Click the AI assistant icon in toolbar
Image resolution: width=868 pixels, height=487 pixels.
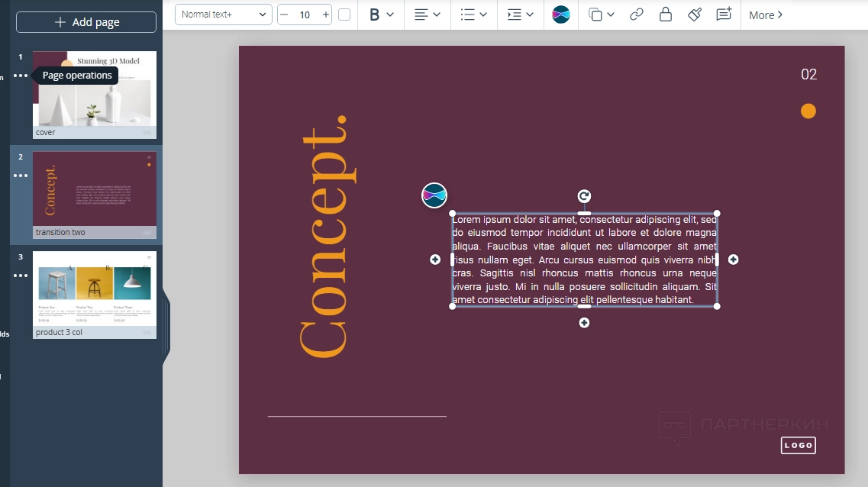coord(561,15)
